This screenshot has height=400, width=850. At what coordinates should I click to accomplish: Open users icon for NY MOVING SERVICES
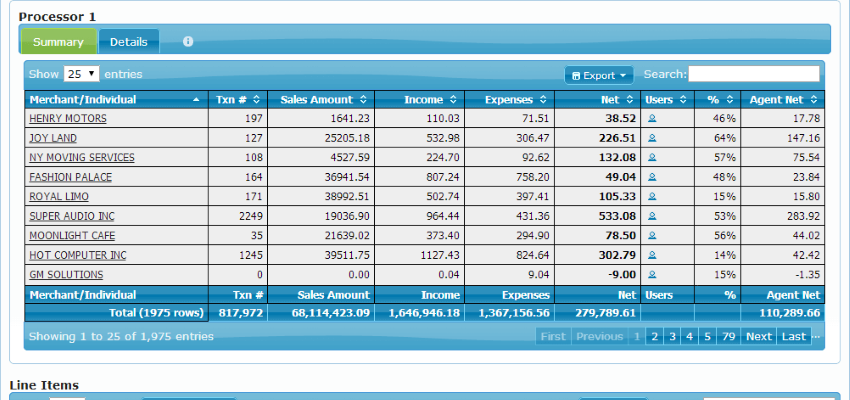point(652,158)
